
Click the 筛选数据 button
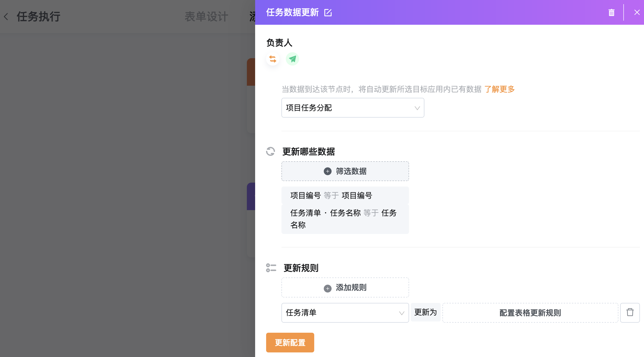tap(345, 171)
